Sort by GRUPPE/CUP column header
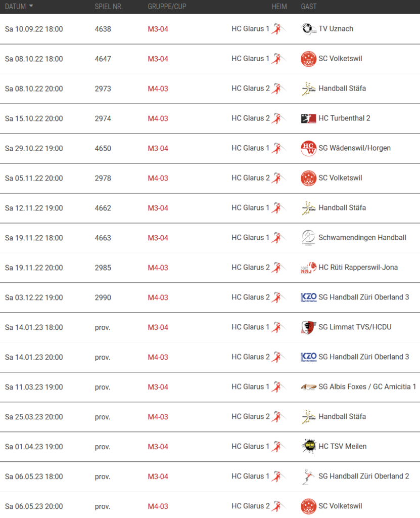Viewport: 420px width, 518px height. pos(167,6)
